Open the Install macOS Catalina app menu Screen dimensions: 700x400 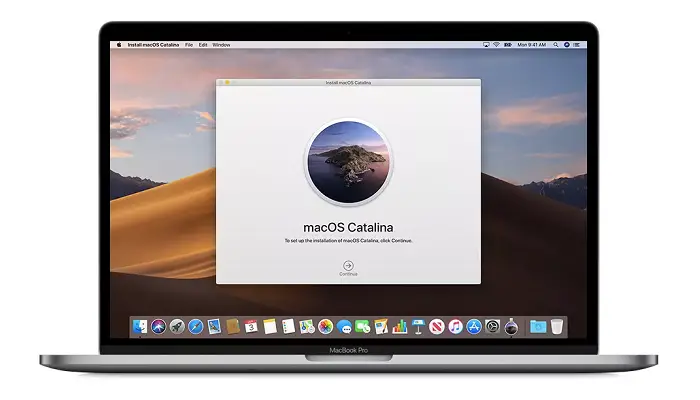(153, 45)
